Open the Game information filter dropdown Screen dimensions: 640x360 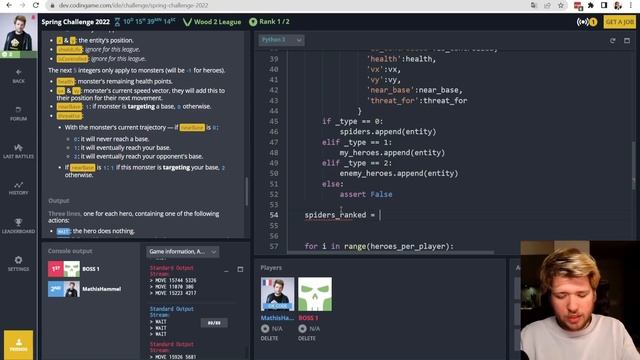point(182,251)
